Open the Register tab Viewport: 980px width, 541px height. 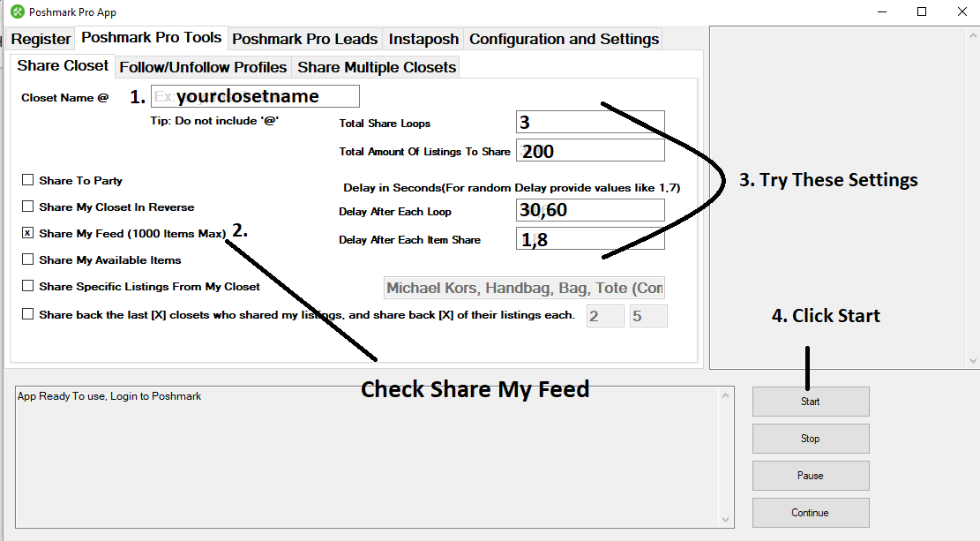pyautogui.click(x=41, y=39)
